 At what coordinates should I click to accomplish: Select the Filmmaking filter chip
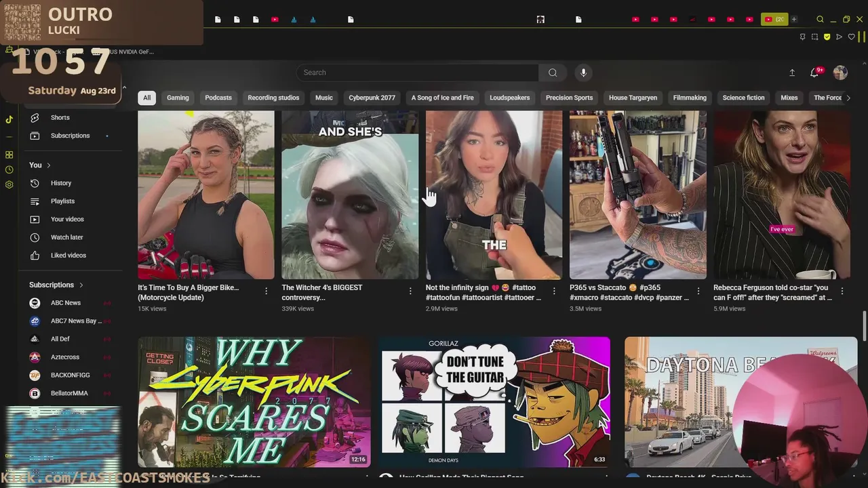690,98
